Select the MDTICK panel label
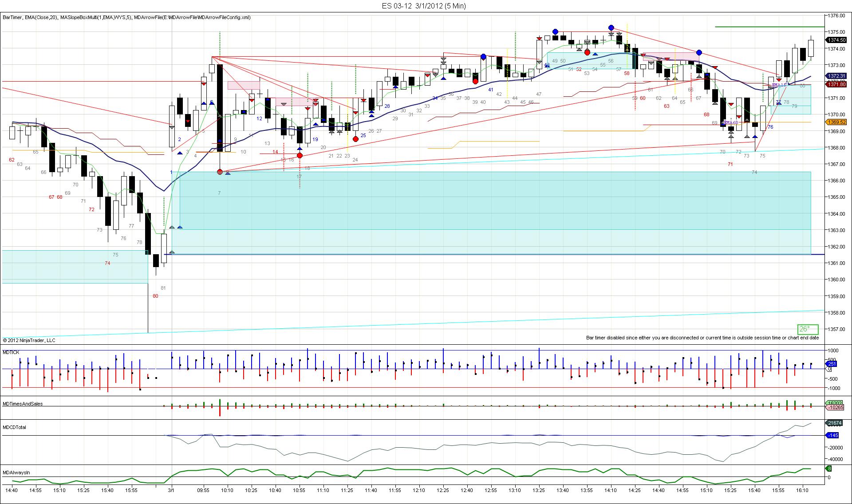 pos(11,352)
